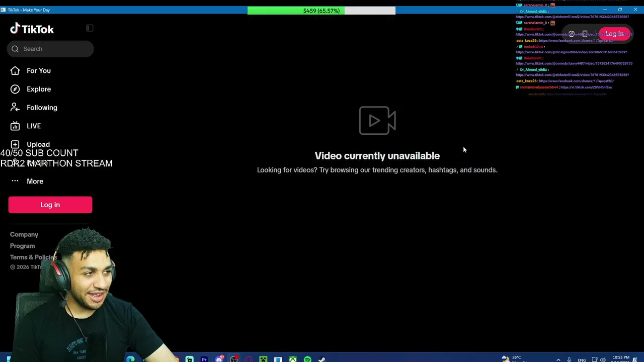This screenshot has width=644, height=362.
Task: Click the three-dot More icon
Action: (15, 181)
